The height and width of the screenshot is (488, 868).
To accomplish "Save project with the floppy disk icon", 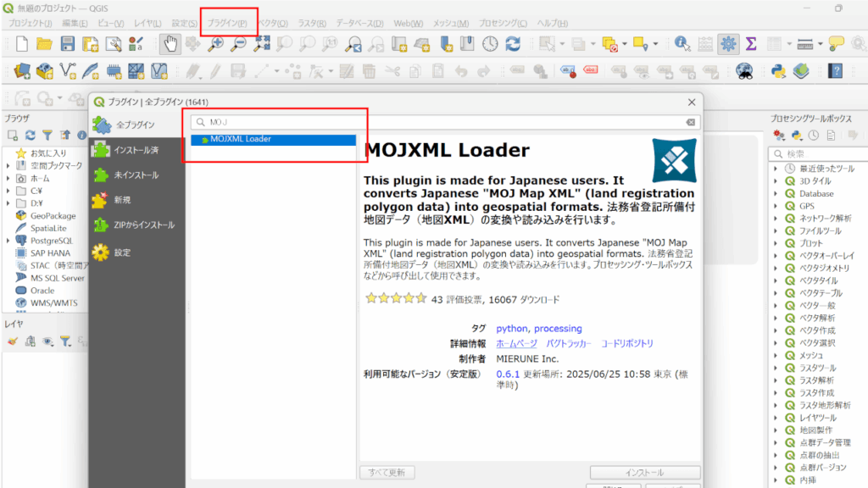I will point(68,44).
